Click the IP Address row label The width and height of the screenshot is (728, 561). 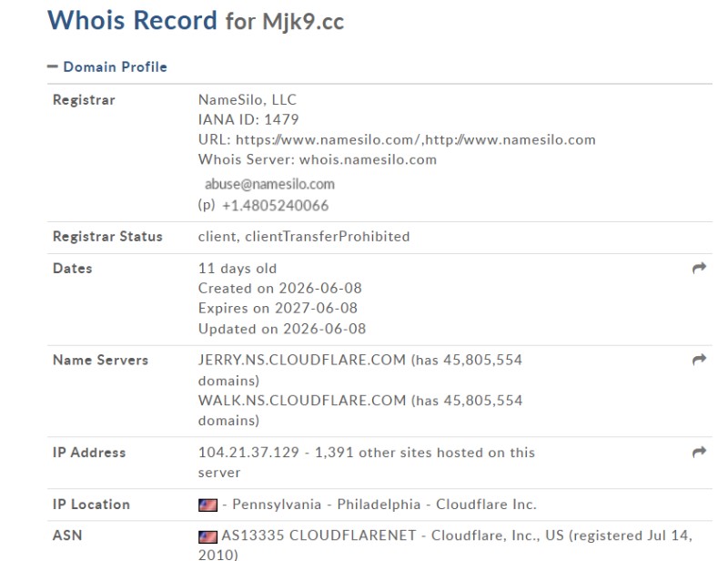[x=89, y=453]
